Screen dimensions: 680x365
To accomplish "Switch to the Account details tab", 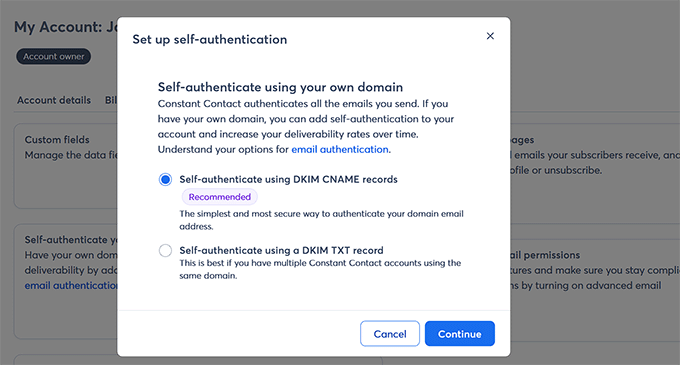I will (x=54, y=100).
